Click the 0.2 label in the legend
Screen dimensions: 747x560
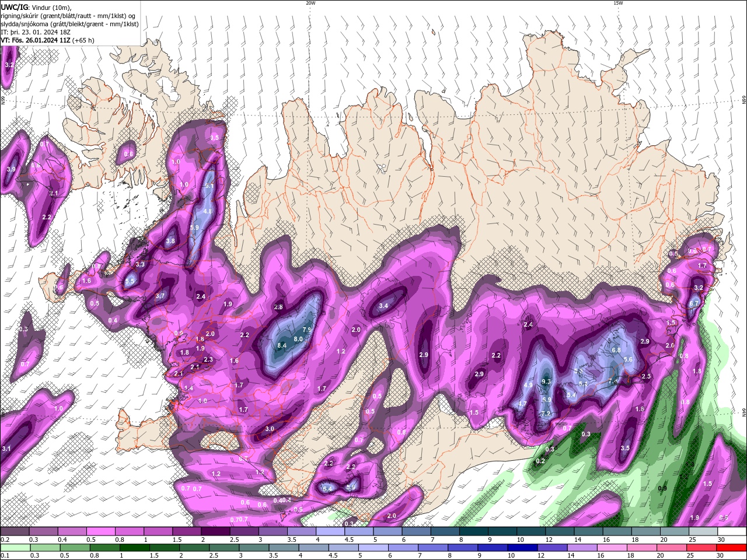[4, 540]
